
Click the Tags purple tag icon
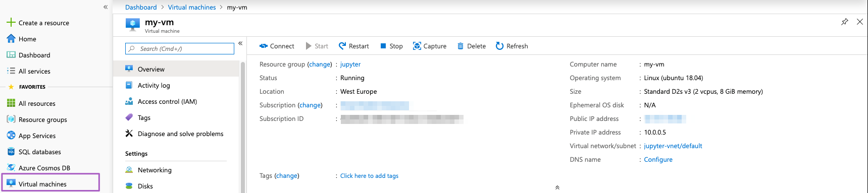point(129,117)
